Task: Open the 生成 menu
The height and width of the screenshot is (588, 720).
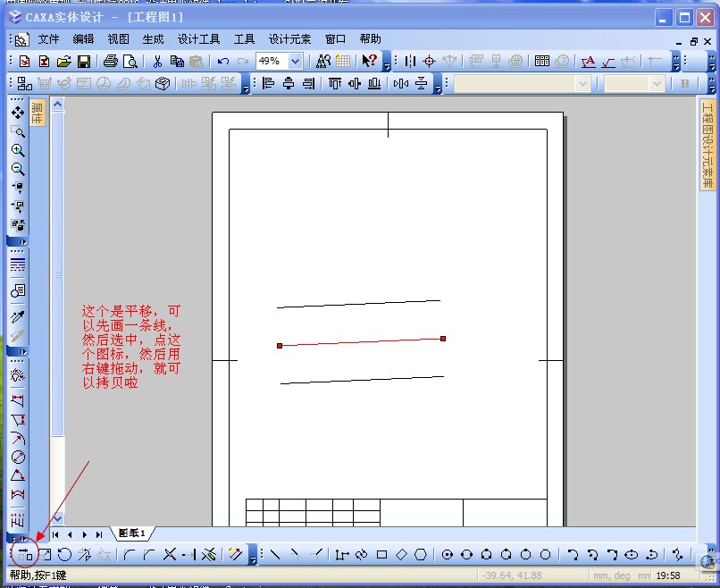Action: (153, 39)
